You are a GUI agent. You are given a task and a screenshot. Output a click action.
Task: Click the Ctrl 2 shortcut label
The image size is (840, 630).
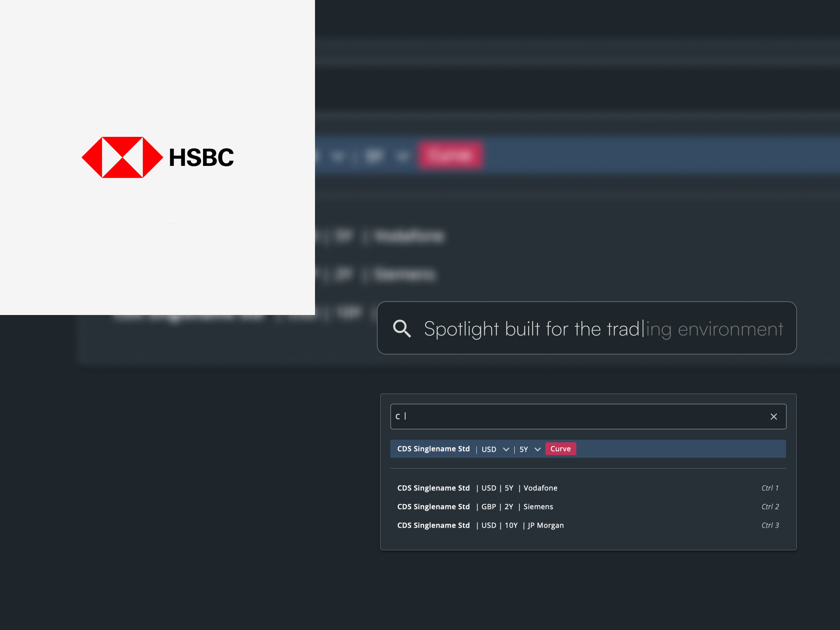[770, 506]
